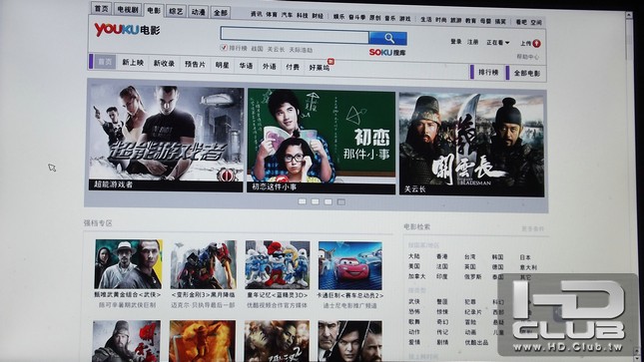The height and width of the screenshot is (362, 644).
Task: Switch to the 电视剧 top tab
Action: coord(128,9)
